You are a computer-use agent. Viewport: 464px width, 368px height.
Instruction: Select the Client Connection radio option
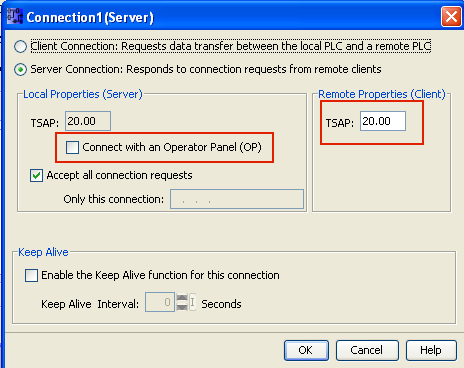coord(20,46)
